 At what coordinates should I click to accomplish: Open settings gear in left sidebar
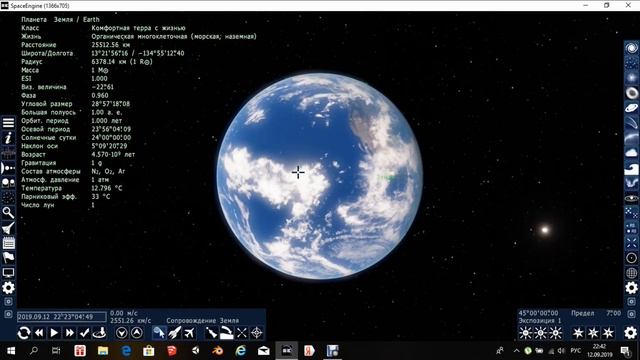coord(8,288)
